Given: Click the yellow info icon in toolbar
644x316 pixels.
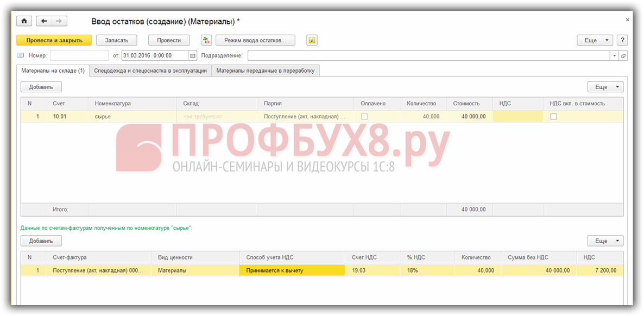Looking at the screenshot, I should [312, 40].
